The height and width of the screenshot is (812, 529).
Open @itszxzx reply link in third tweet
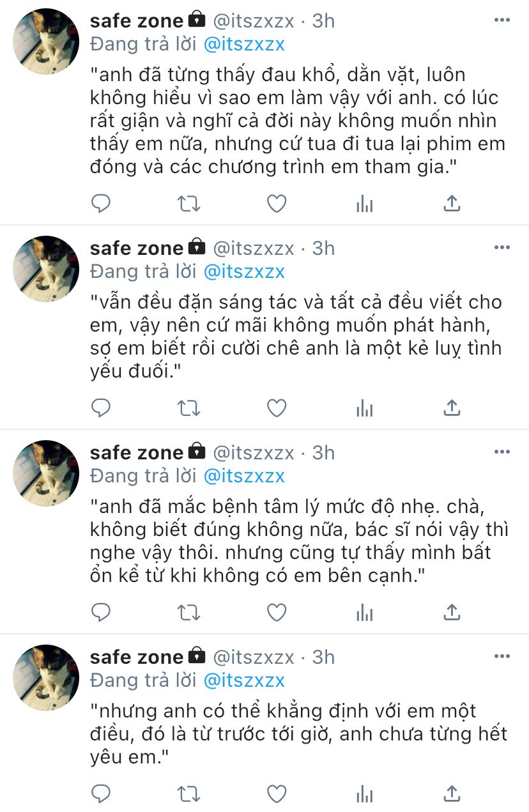pyautogui.click(x=243, y=475)
